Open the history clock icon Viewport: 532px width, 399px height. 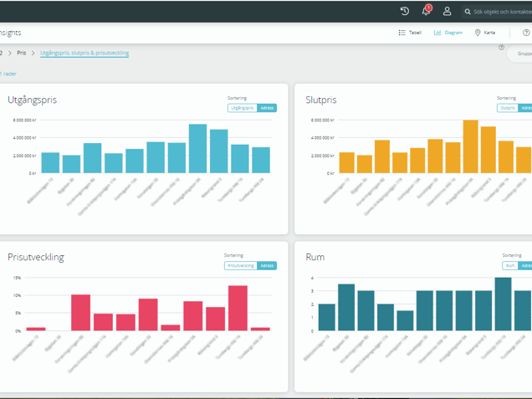(x=404, y=11)
